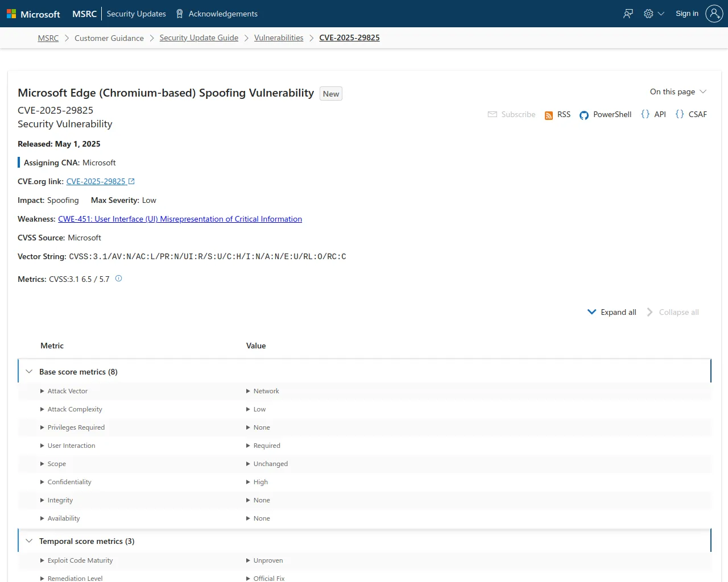This screenshot has width=728, height=582.
Task: Expand the Network value details
Action: [x=262, y=391]
